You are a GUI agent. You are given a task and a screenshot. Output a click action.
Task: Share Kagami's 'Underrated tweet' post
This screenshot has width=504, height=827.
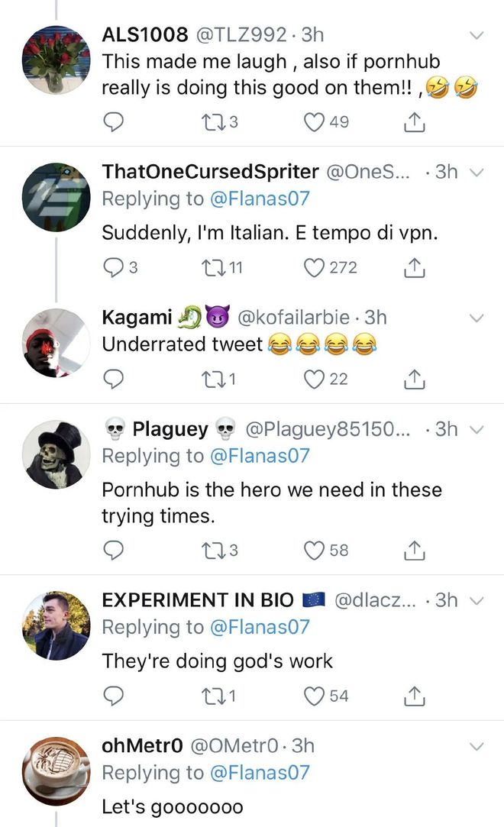[x=415, y=380]
